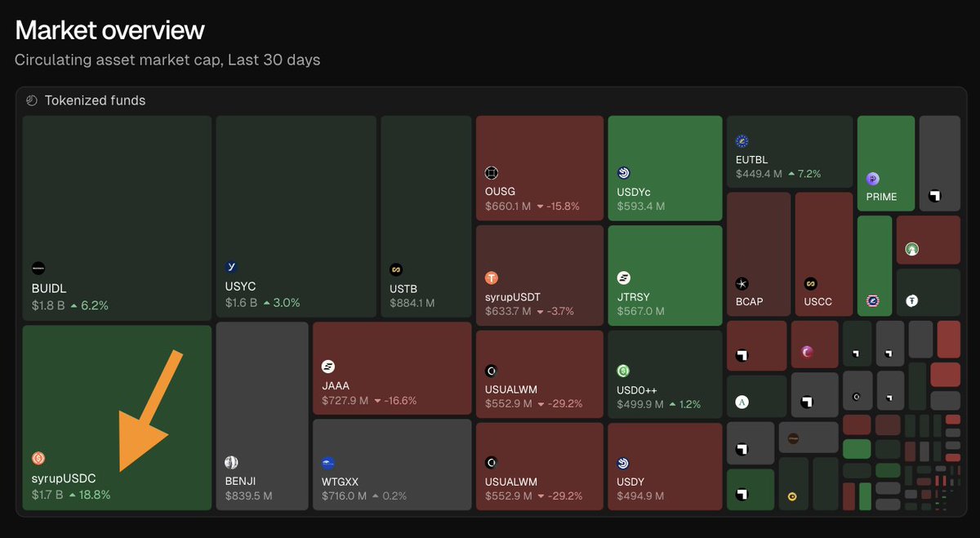The height and width of the screenshot is (538, 980).
Task: Open the syrupUSDC $1.7 B tile
Action: (x=117, y=416)
